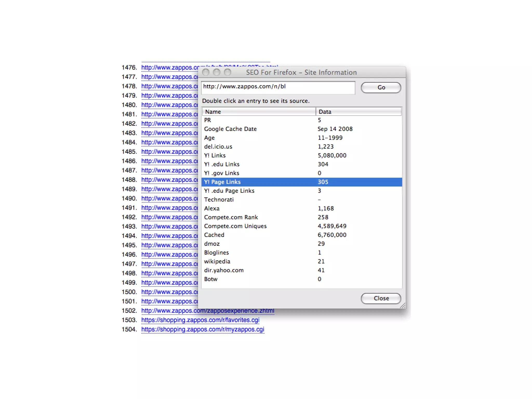The height and width of the screenshot is (399, 532).
Task: Select the highlighted Y! Page Links row
Action: 301,182
